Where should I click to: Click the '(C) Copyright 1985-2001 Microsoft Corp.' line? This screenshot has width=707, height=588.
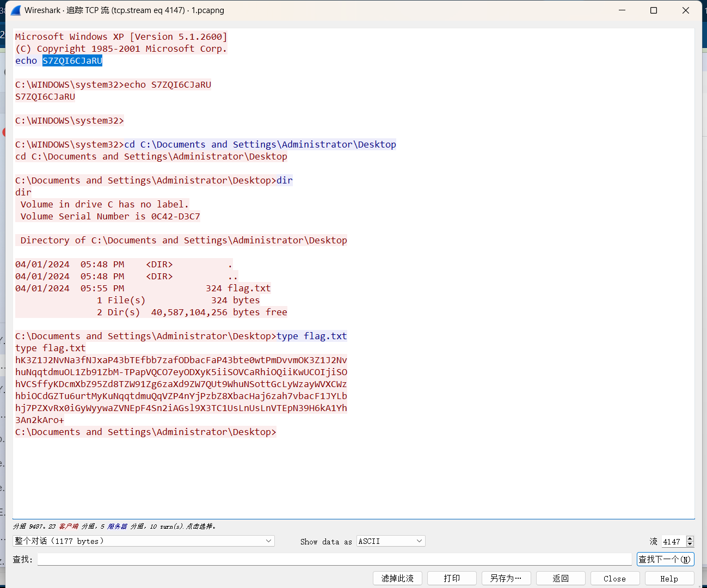pyautogui.click(x=121, y=48)
